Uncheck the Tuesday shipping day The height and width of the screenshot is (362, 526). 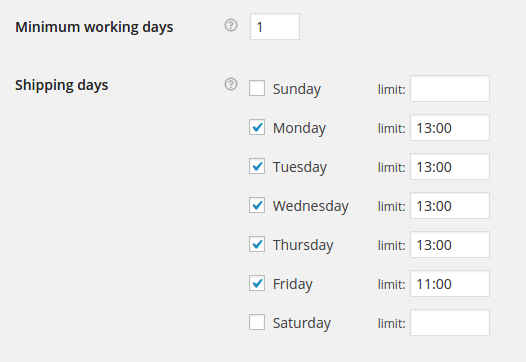click(x=257, y=166)
